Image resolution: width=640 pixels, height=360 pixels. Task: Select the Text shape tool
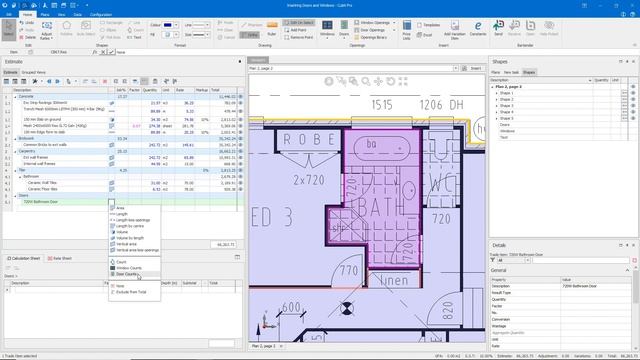(x=134, y=37)
